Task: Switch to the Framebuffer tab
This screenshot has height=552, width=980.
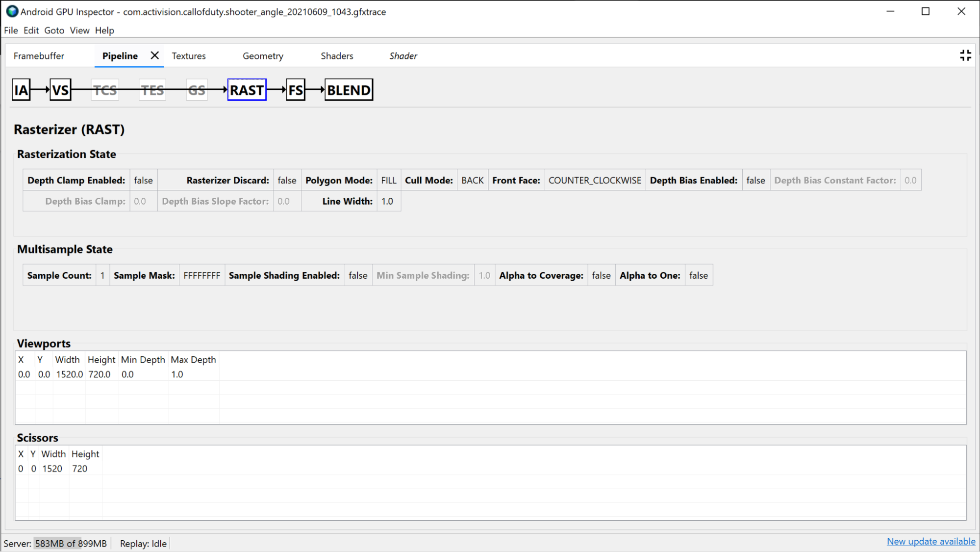Action: coord(38,56)
